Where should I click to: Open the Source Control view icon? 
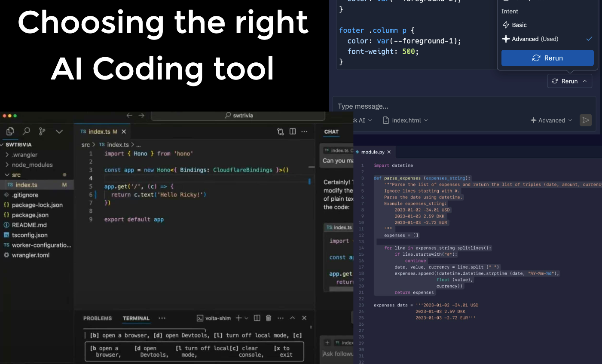[x=42, y=132]
